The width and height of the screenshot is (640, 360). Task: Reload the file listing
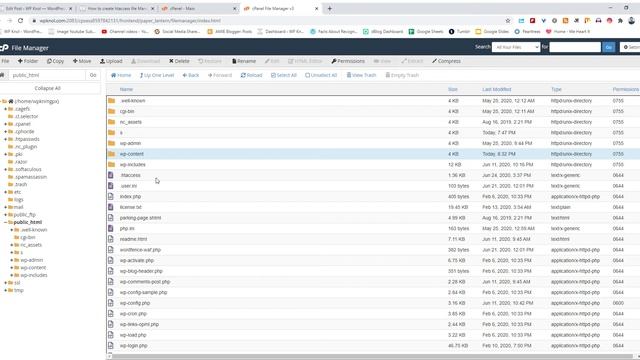[251, 76]
